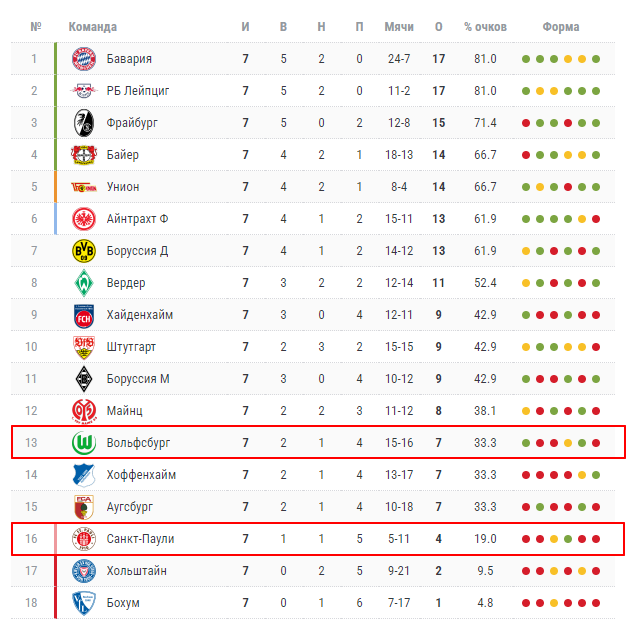Click the Hoffenheim club logo

tap(83, 475)
